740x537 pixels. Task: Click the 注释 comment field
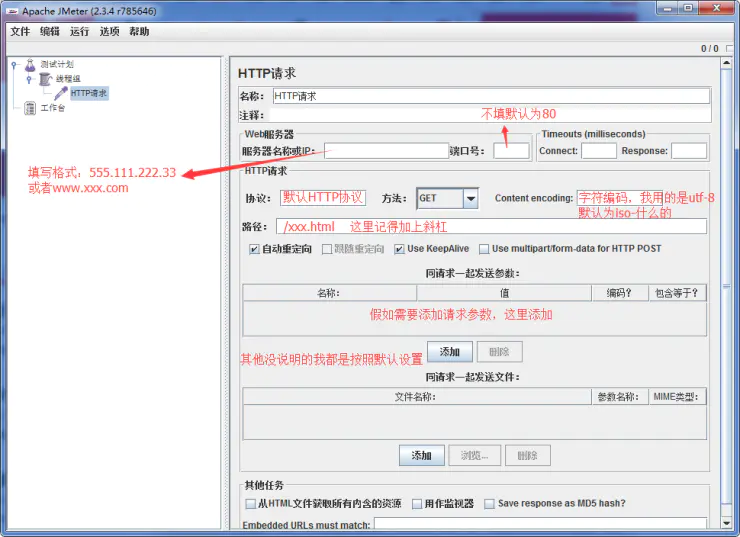click(490, 115)
